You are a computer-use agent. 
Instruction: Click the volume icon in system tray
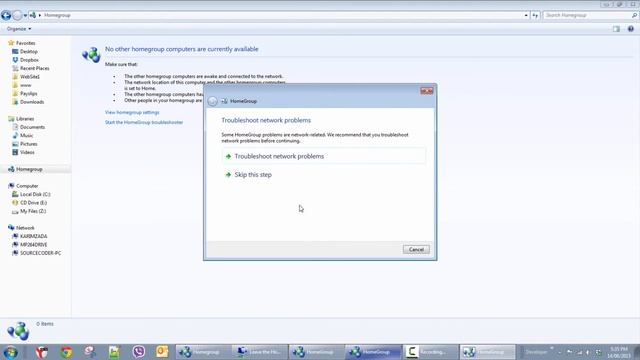click(x=588, y=352)
